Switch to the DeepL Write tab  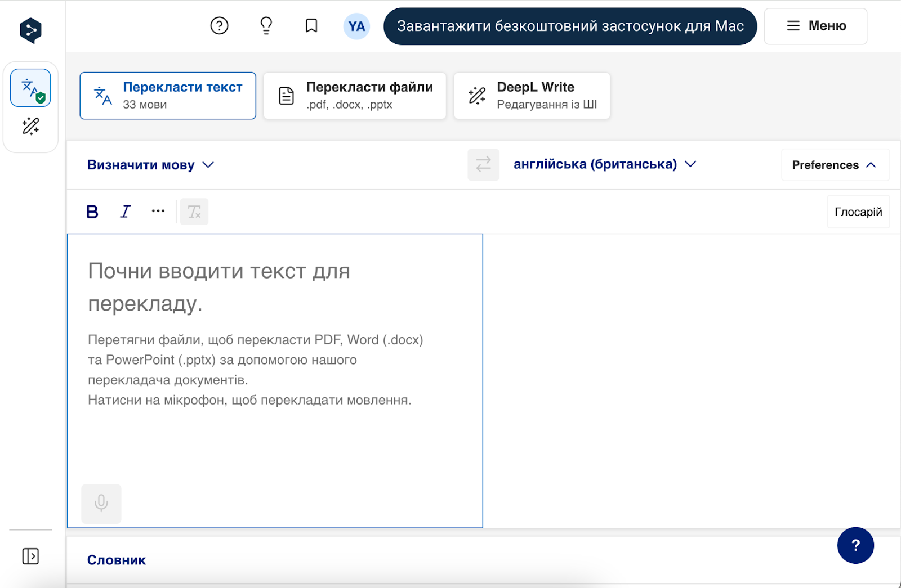click(x=532, y=96)
